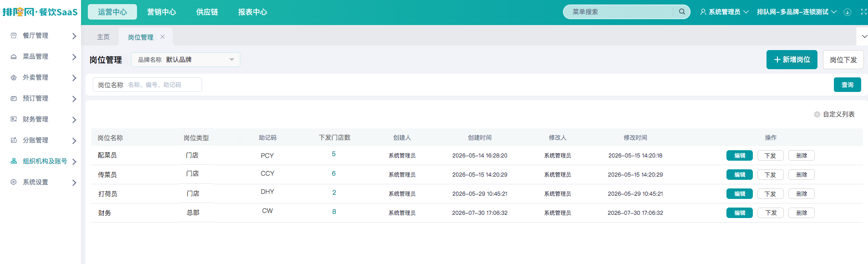The height and width of the screenshot is (264, 868).
Task: Click the 排队网 餐饮SaaS logo
Action: (40, 12)
